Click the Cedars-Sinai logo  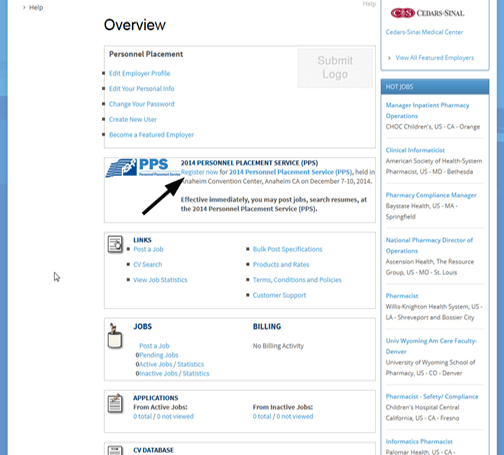427,13
